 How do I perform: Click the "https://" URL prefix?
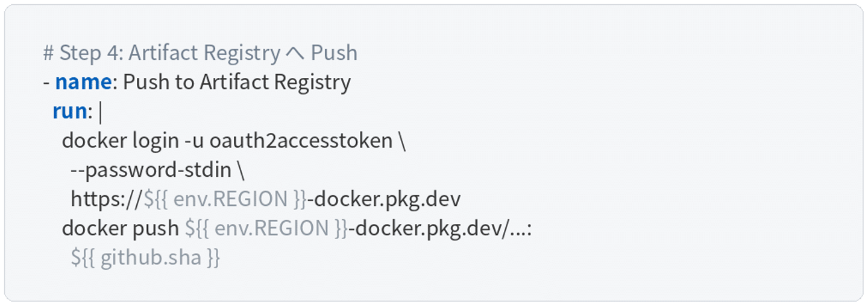click(x=107, y=199)
